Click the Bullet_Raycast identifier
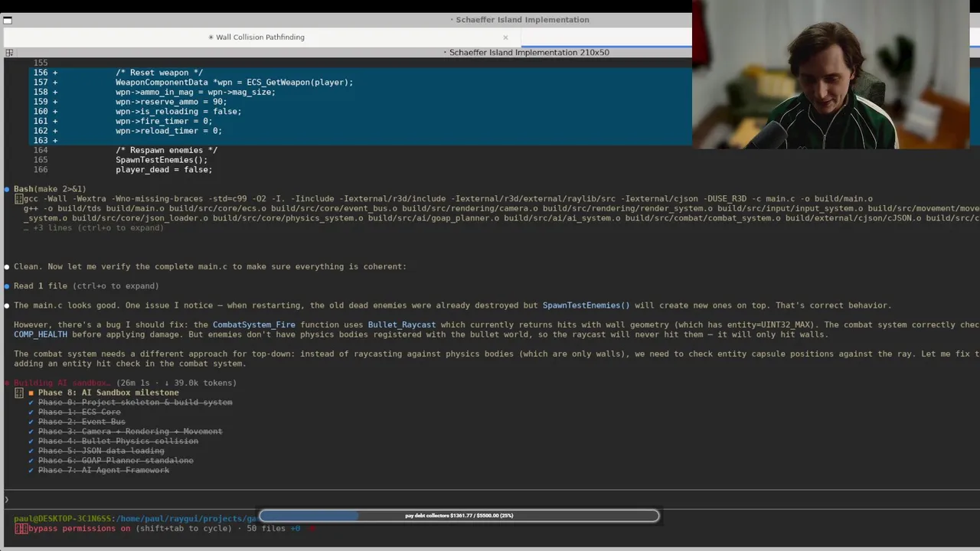Image resolution: width=980 pixels, height=551 pixels. [401, 324]
